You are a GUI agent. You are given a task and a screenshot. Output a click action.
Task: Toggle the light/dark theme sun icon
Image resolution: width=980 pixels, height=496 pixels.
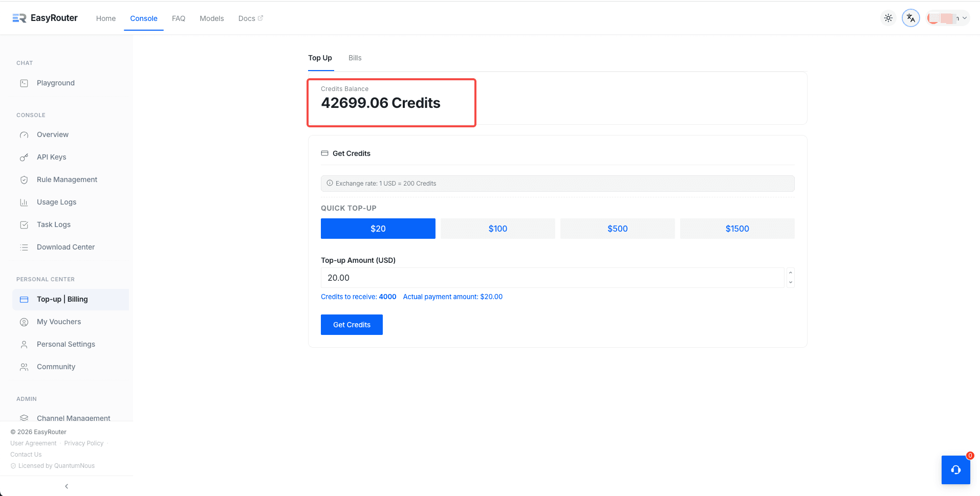888,18
